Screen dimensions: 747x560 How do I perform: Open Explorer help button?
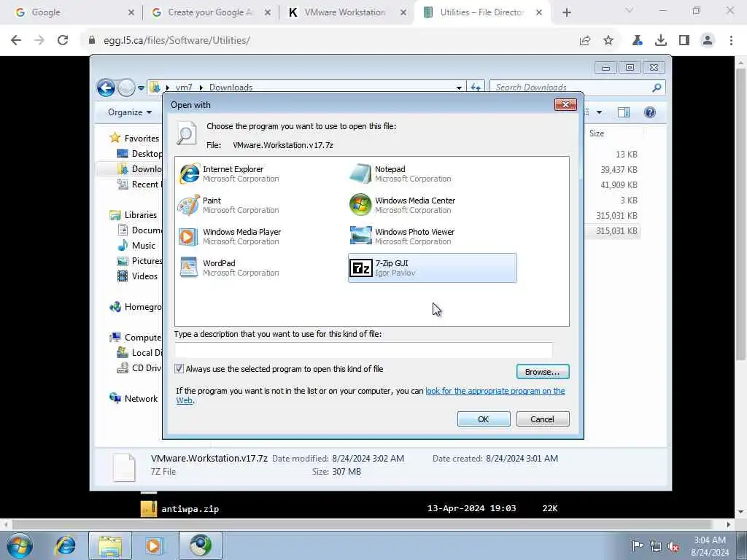pos(650,112)
